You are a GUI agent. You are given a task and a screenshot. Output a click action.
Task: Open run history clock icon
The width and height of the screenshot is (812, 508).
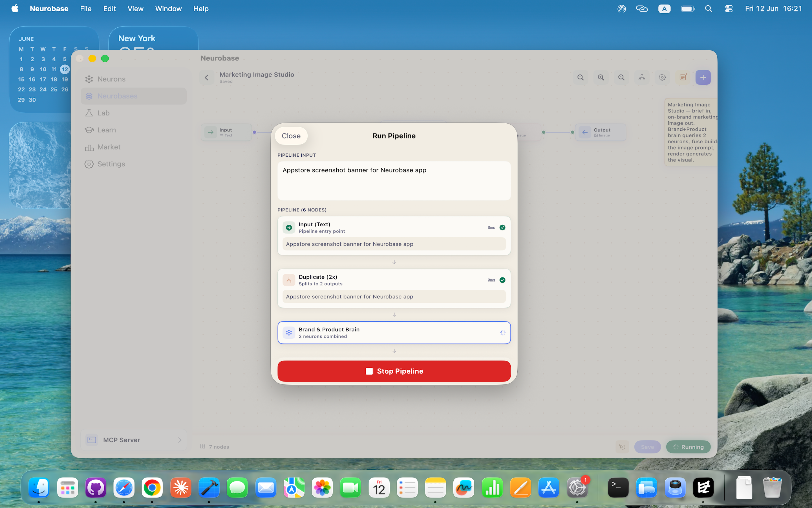click(622, 447)
